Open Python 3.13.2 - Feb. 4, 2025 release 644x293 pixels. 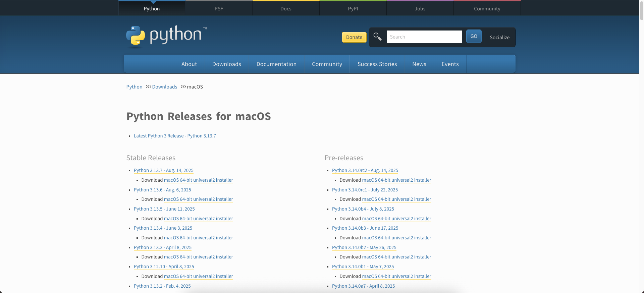coord(162,286)
